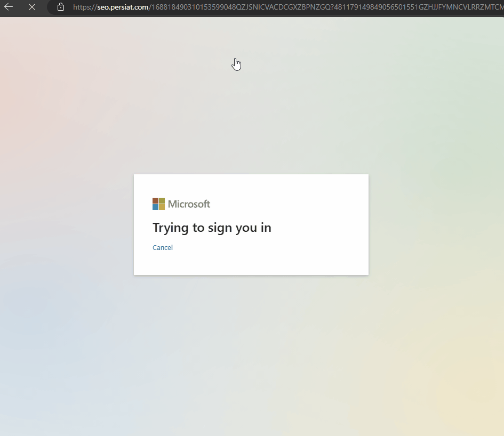Go back with the browser back arrow
Screen dimensions: 504x436
[9, 7]
